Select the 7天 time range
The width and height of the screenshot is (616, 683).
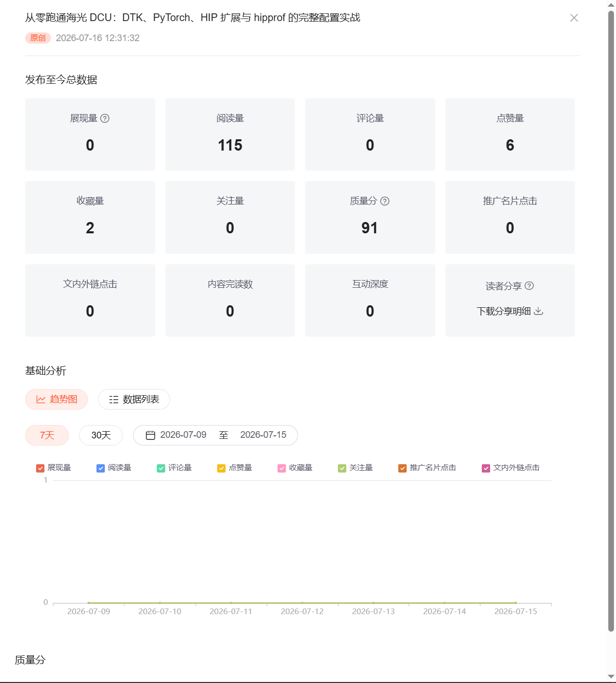pos(47,435)
